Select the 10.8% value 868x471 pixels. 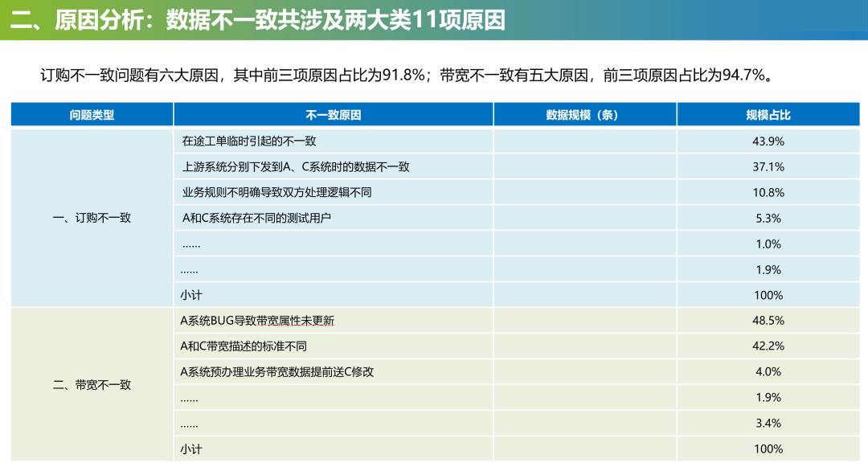(x=768, y=193)
